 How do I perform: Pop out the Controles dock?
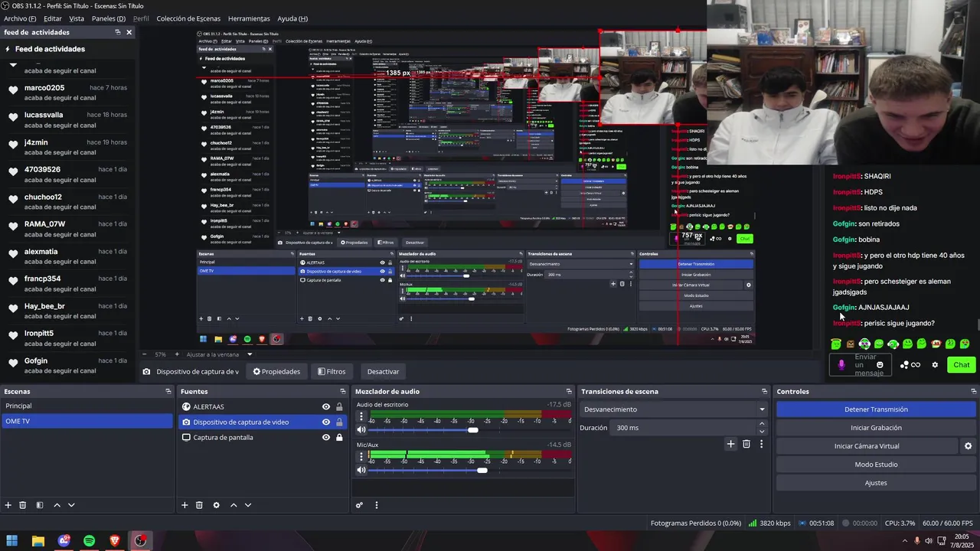pos(972,391)
